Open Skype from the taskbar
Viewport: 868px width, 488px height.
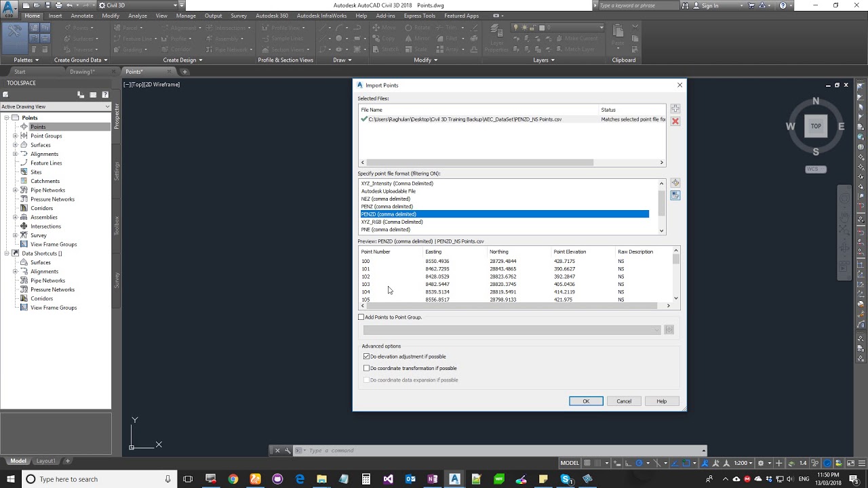566,479
